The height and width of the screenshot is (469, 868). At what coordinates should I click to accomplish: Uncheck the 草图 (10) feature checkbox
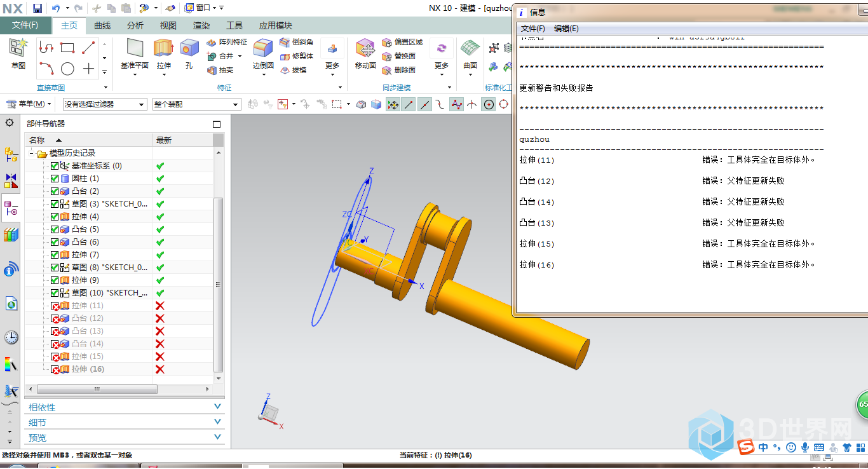pos(54,293)
